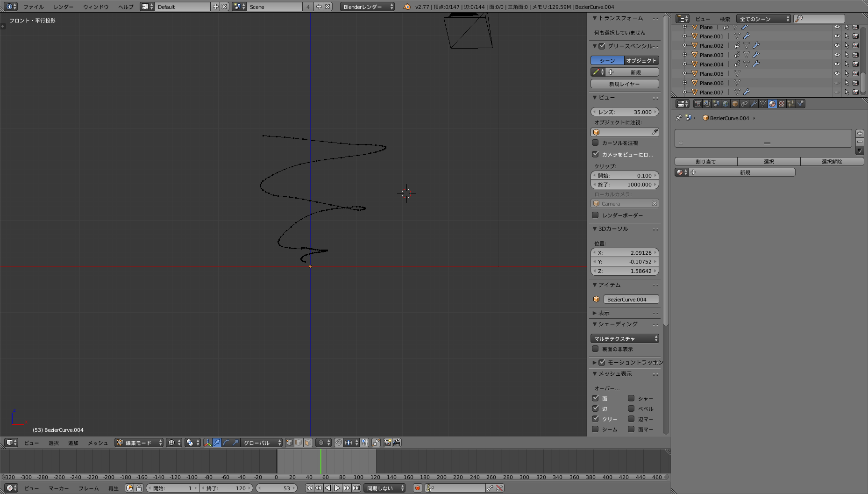This screenshot has width=868, height=494.
Task: Open the Material properties tab (sphere icon)
Action: (x=772, y=104)
